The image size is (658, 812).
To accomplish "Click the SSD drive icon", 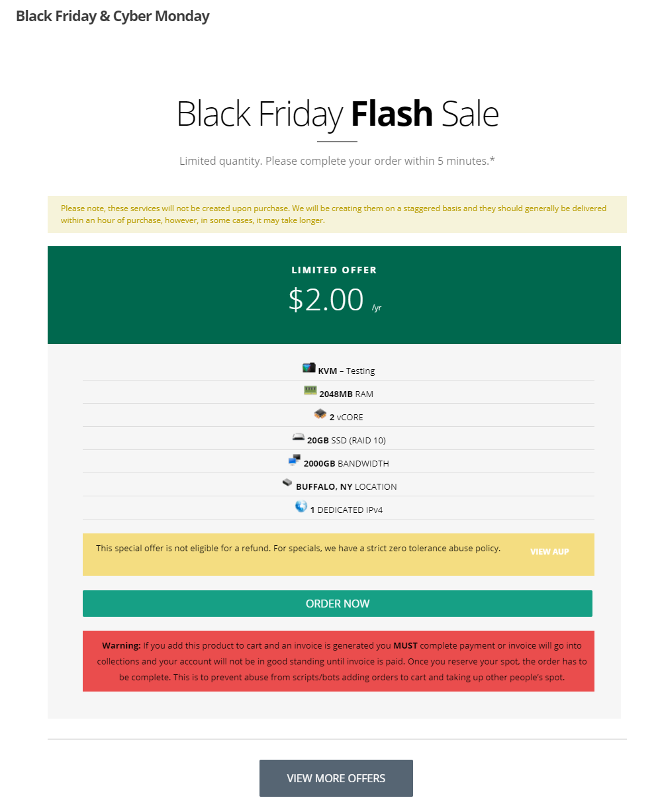I will pyautogui.click(x=299, y=438).
